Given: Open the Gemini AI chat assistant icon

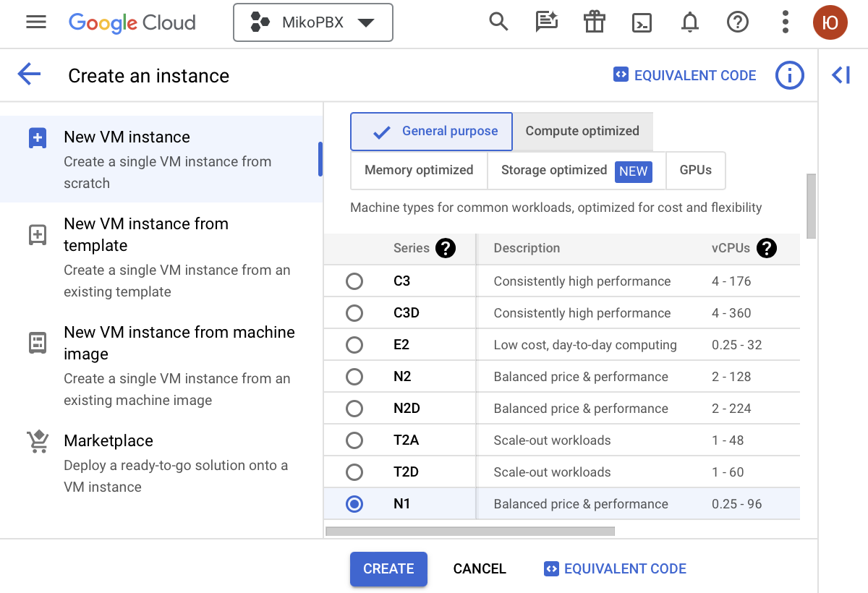Looking at the screenshot, I should click(x=546, y=22).
